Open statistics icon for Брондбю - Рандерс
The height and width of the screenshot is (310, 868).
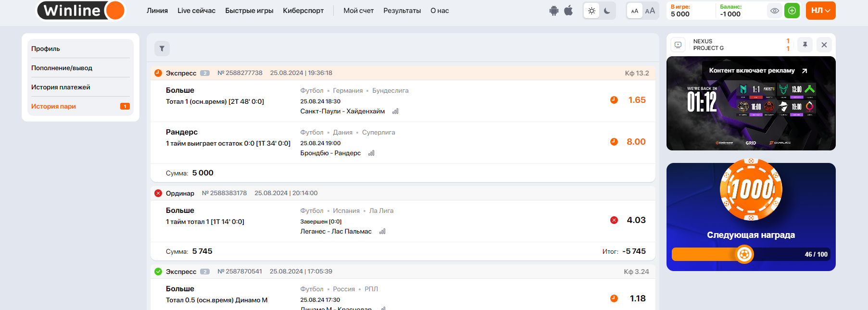(x=371, y=153)
